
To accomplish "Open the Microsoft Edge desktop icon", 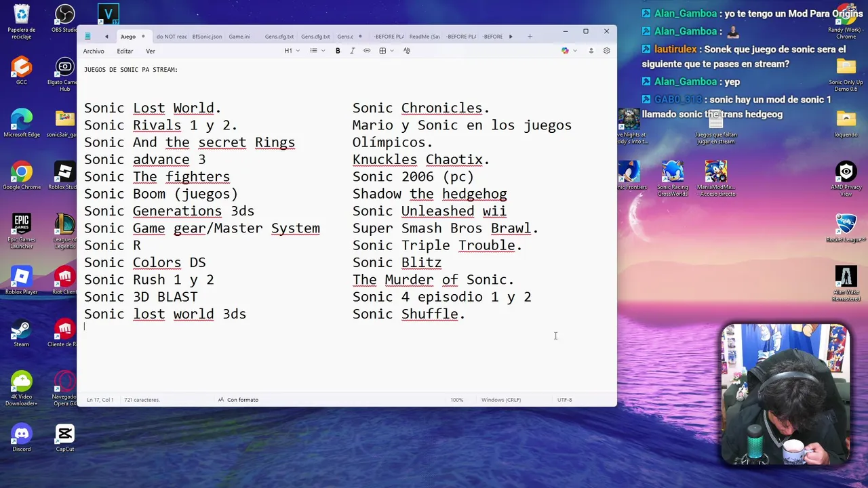I will tap(22, 123).
